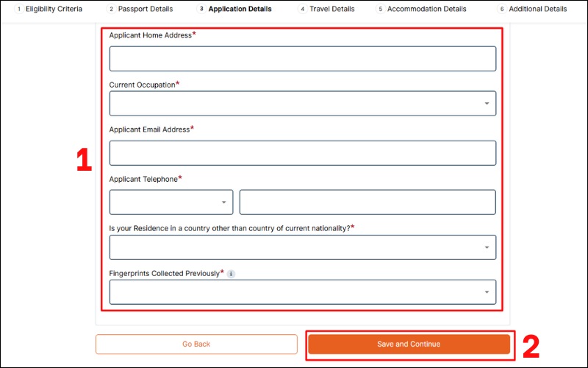Focus the Applicant Home Address field
This screenshot has height=368, width=588.
302,59
